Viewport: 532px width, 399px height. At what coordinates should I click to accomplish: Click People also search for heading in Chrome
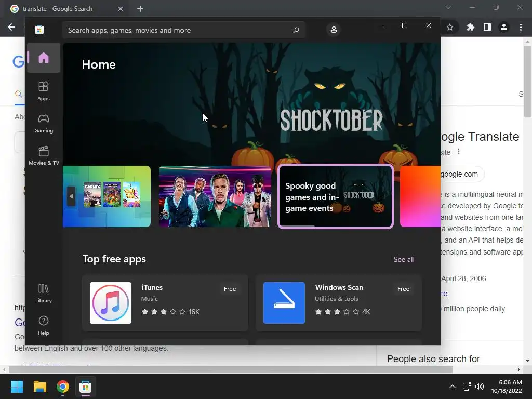[433, 359]
